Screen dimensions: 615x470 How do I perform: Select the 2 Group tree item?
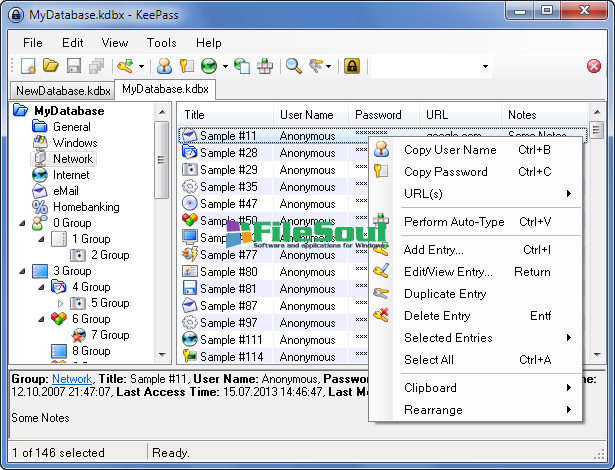[110, 255]
